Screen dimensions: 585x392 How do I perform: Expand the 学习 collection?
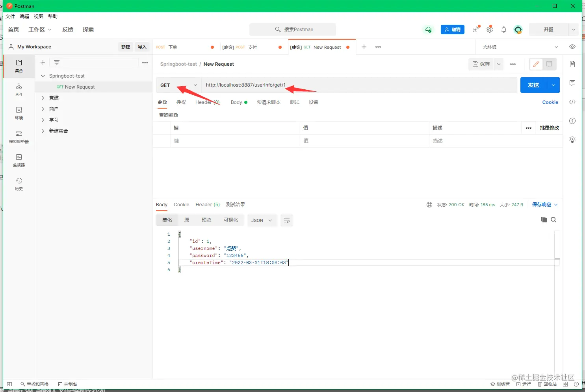click(x=43, y=120)
